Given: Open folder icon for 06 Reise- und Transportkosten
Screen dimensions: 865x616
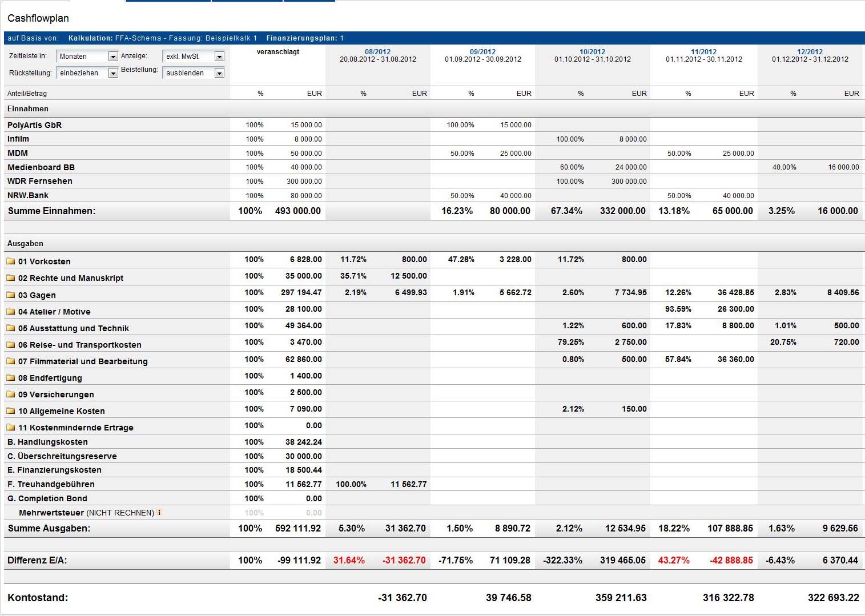Looking at the screenshot, I should pyautogui.click(x=11, y=345).
